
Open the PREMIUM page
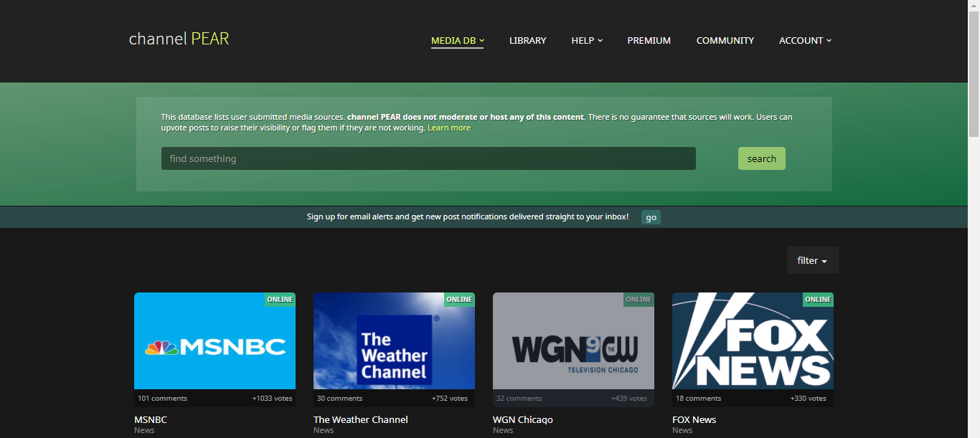[x=649, y=41]
